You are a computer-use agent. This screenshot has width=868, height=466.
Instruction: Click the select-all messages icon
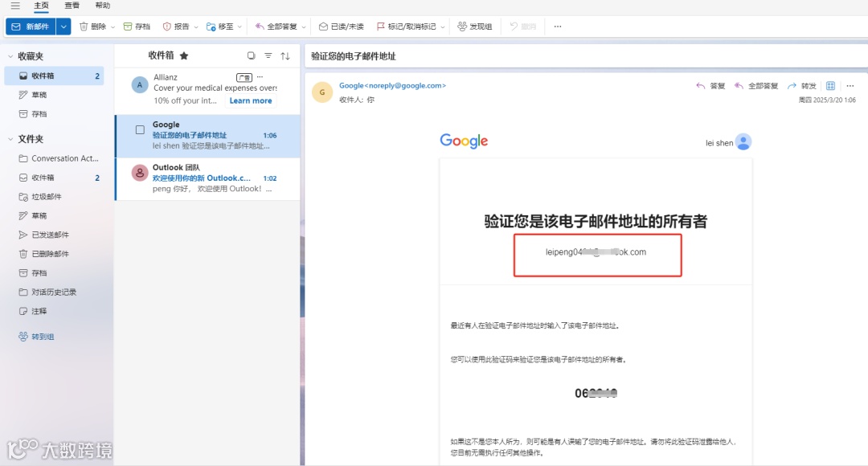point(251,55)
